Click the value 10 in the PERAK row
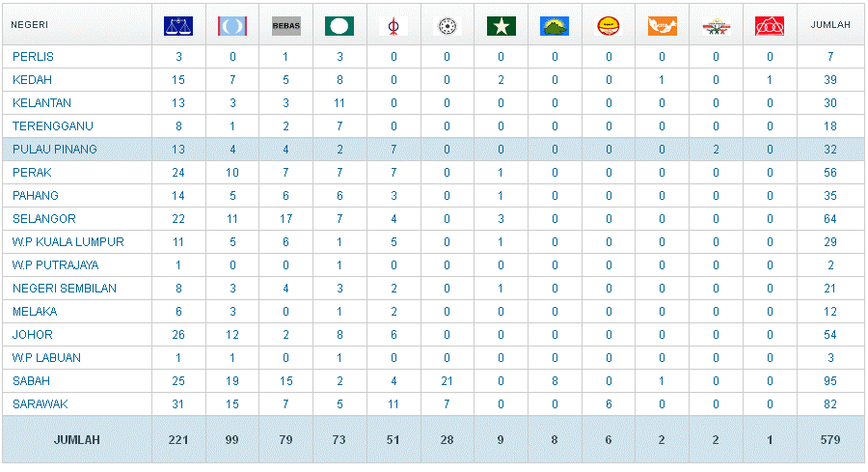 tap(231, 173)
